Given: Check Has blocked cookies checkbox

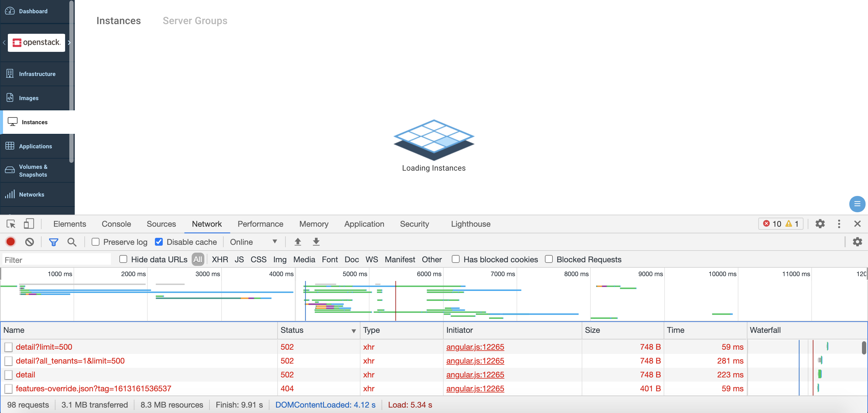Looking at the screenshot, I should [456, 259].
